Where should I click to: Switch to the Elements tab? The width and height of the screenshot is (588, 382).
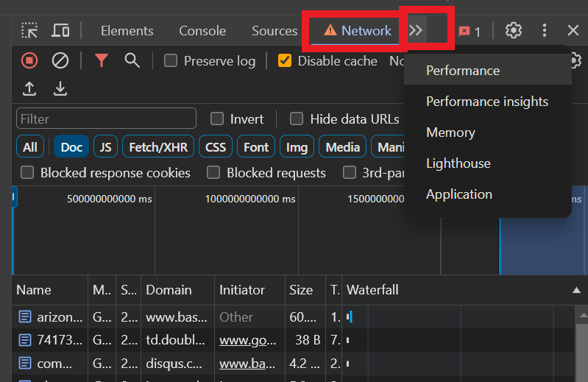127,31
